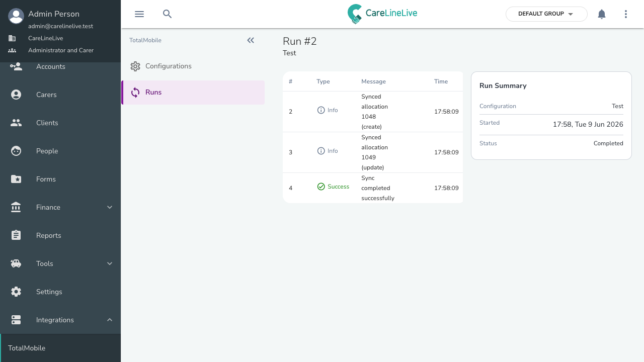
Task: Expand the Tools submenu chevron
Action: (110, 263)
